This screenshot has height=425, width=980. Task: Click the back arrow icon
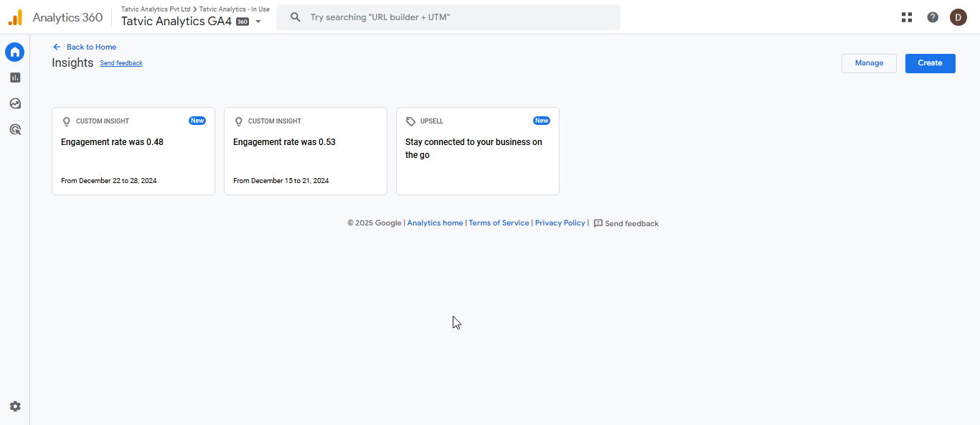(57, 47)
